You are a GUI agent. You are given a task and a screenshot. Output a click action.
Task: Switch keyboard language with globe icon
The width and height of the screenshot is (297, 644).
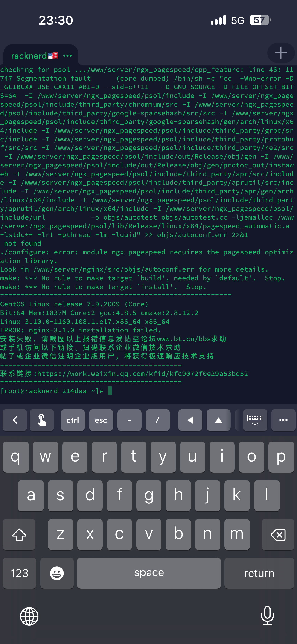click(x=29, y=616)
